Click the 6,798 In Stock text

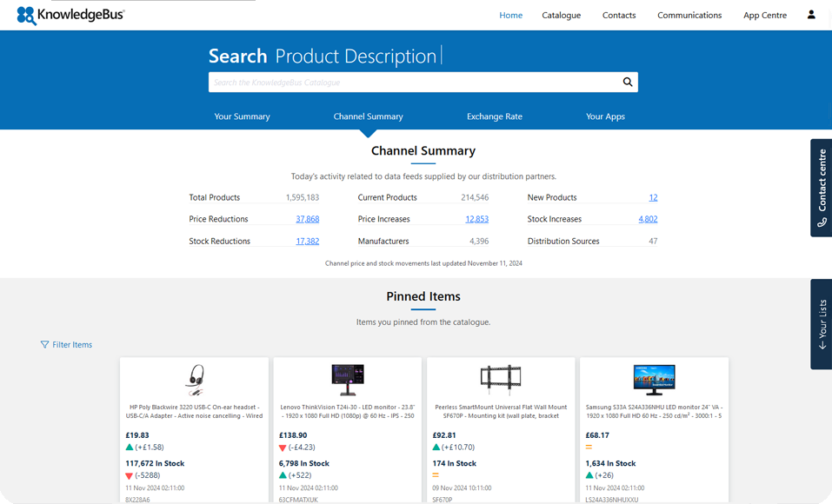304,464
